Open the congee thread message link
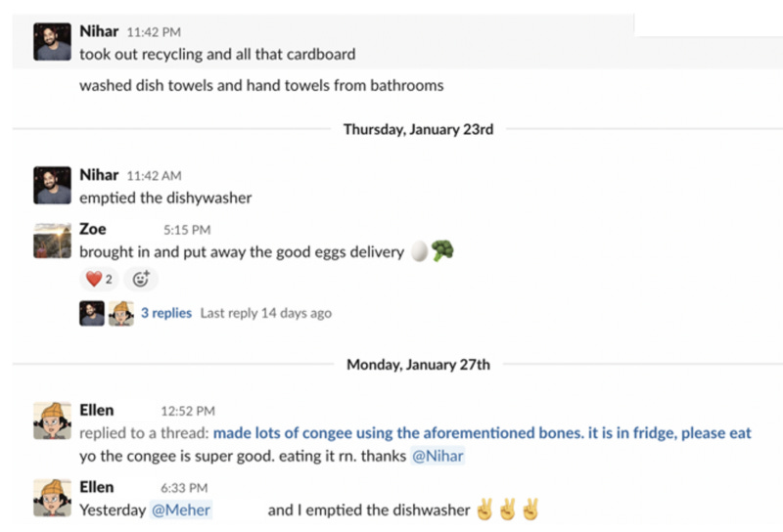Screen dimensions: 783x532 pos(482,432)
